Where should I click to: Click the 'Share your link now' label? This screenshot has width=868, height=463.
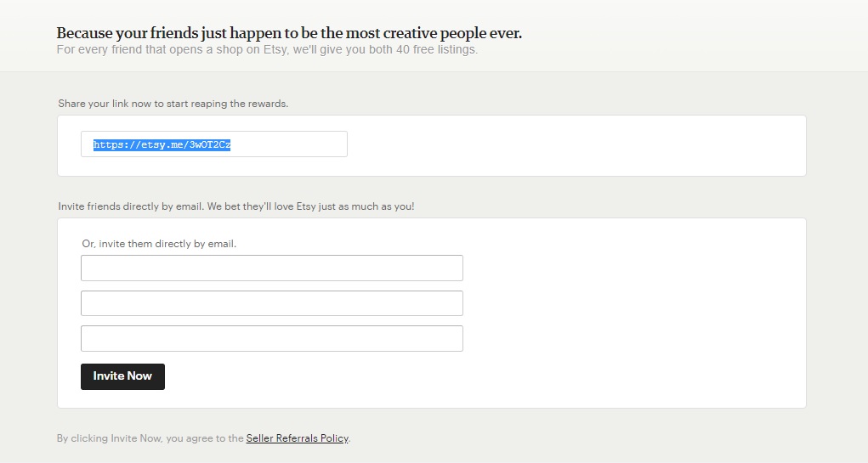[x=173, y=104]
